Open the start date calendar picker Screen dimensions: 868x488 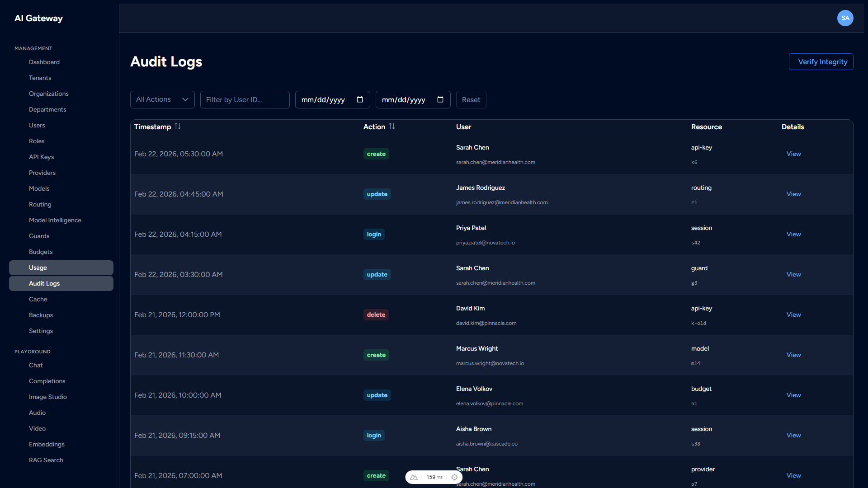click(359, 99)
